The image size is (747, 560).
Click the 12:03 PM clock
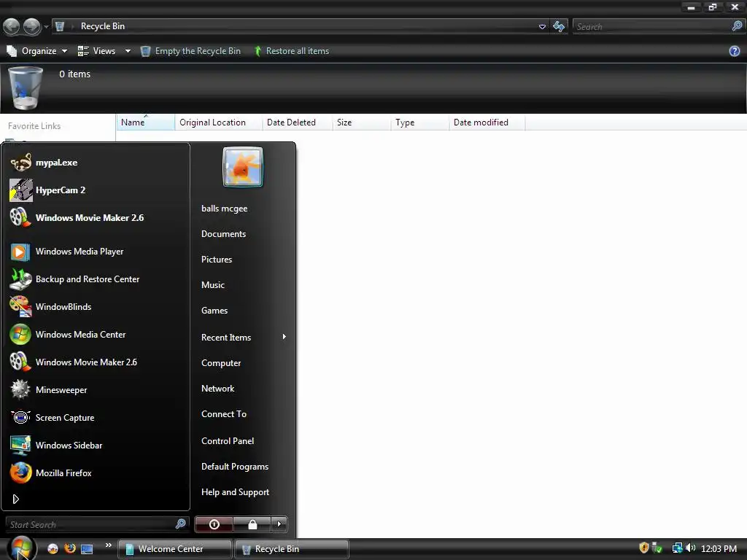[x=719, y=548]
